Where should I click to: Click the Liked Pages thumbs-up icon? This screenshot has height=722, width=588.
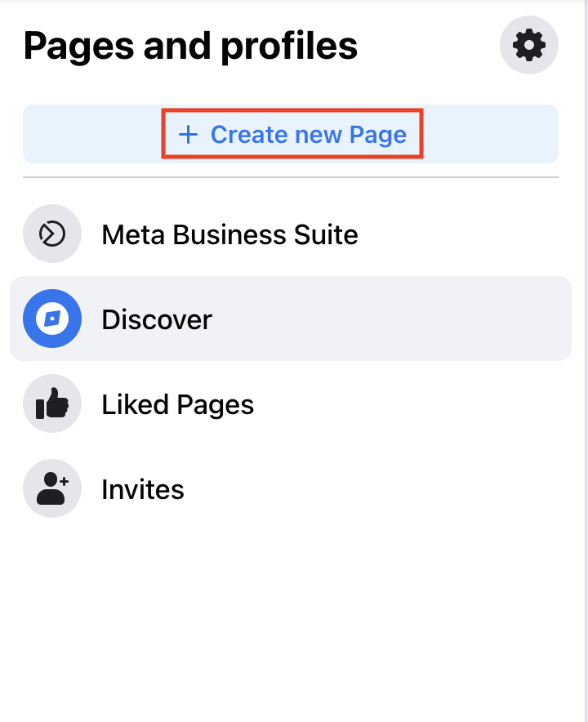coord(52,403)
